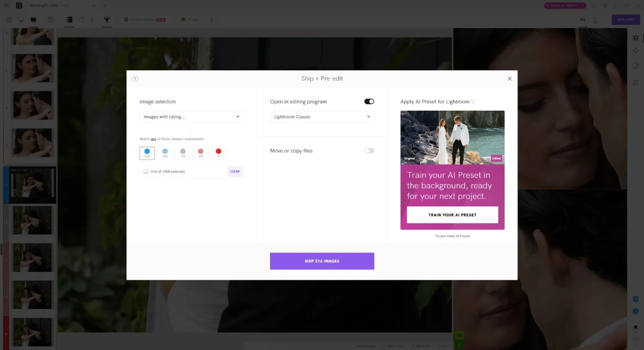This screenshot has width=644, height=350.
Task: Disable the Open in editing program toggle
Action: click(369, 102)
